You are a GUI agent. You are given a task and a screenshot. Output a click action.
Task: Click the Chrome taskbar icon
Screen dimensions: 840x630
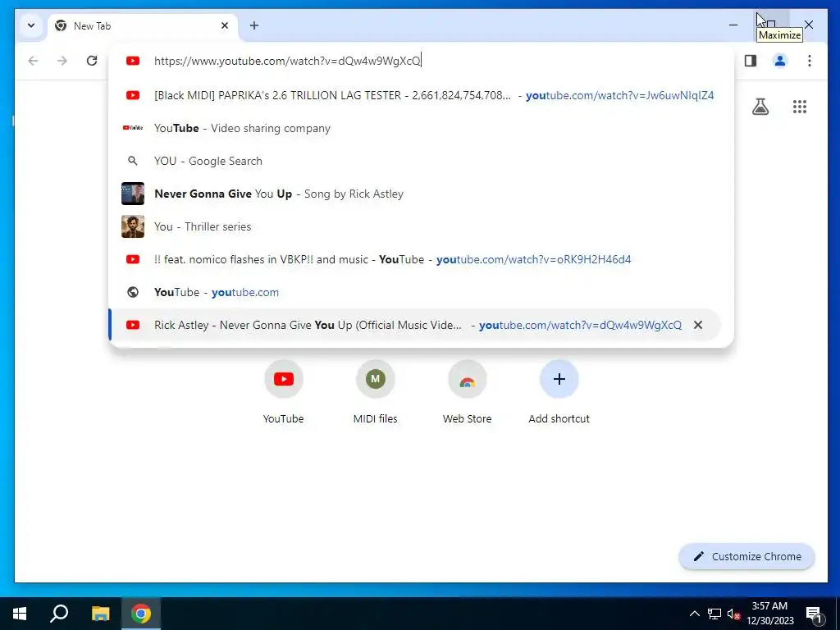pos(141,614)
